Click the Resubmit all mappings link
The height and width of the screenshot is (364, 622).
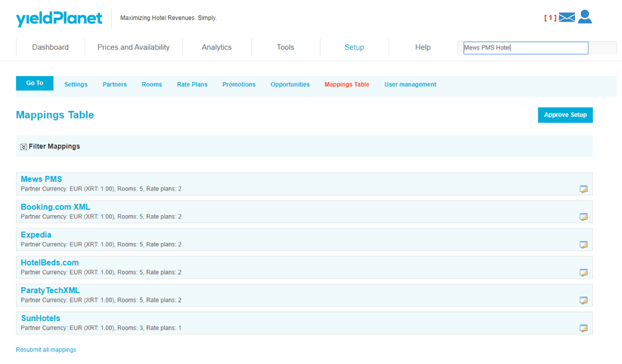point(46,349)
